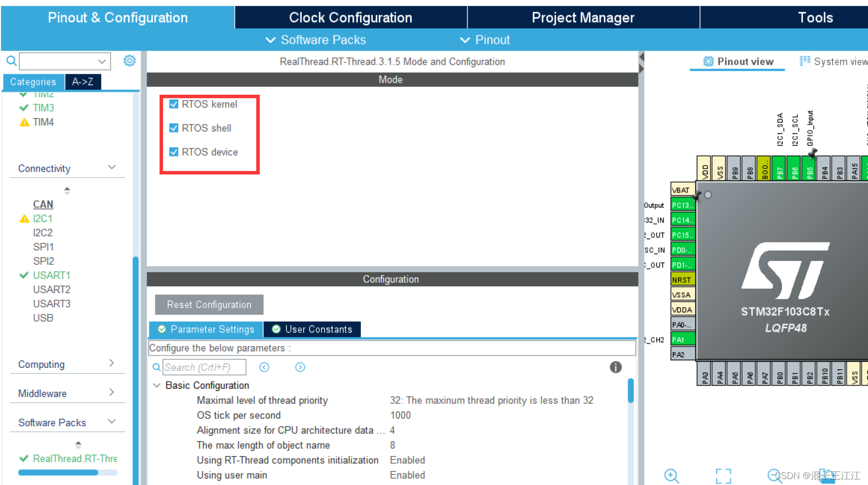Select pin PA1 on the chip
The image size is (868, 485).
tap(683, 339)
